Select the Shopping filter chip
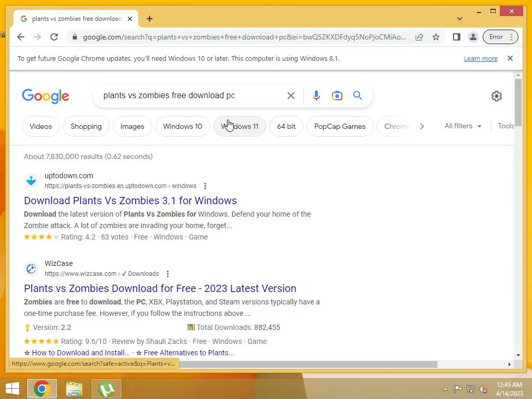The image size is (532, 399). click(x=86, y=126)
